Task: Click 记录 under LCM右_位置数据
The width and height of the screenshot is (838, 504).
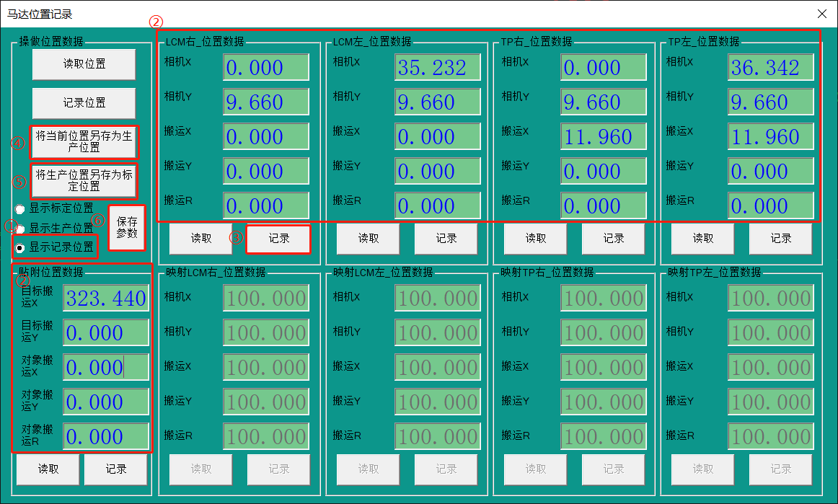Action: (278, 239)
